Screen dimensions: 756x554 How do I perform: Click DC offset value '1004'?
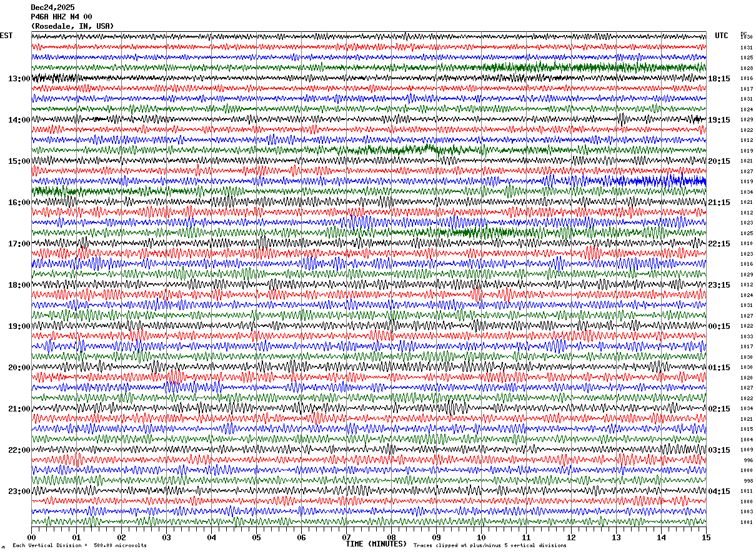coord(746,440)
